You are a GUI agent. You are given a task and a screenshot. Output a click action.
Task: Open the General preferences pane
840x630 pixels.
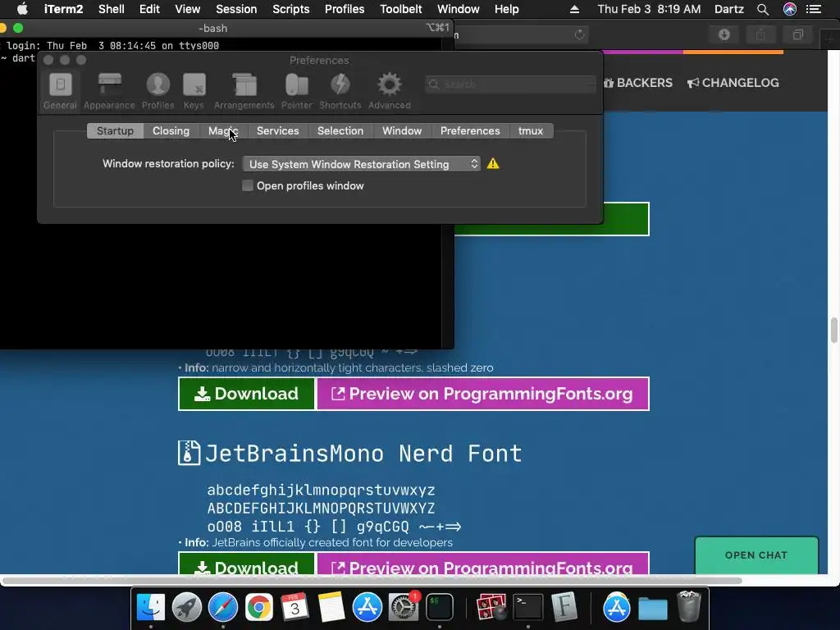pyautogui.click(x=60, y=91)
